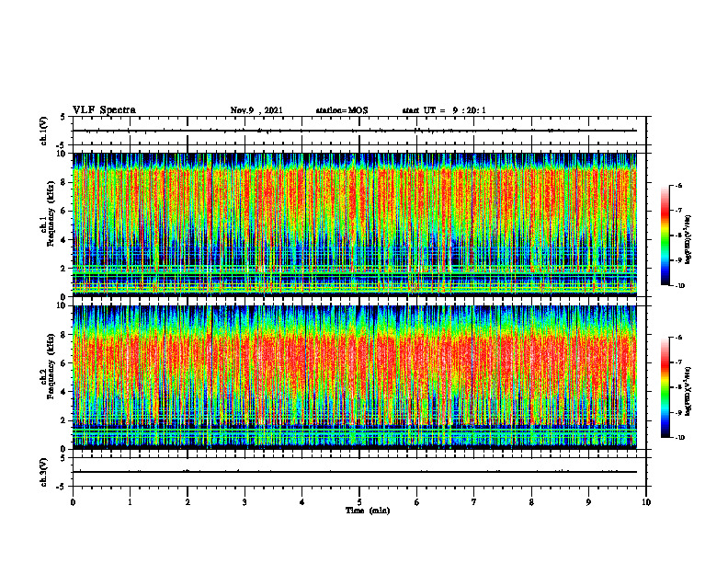The width and height of the screenshot is (728, 563).
Task: Click the "-10" value on ch.2 color bar
Action: (x=680, y=438)
